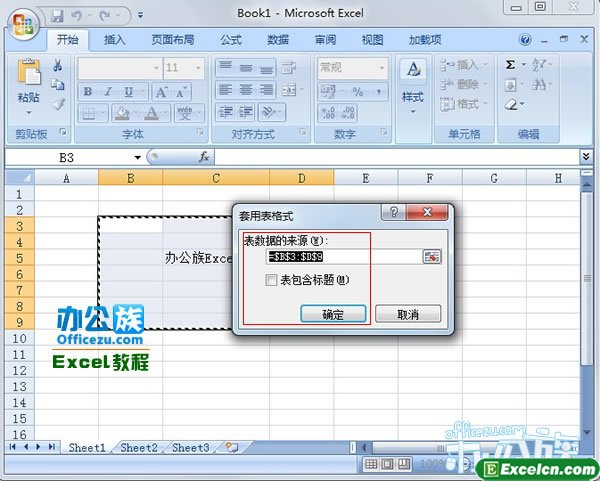Increase font size with the larger A button
Image resolution: width=600 pixels, height=481 pixels.
point(161,92)
